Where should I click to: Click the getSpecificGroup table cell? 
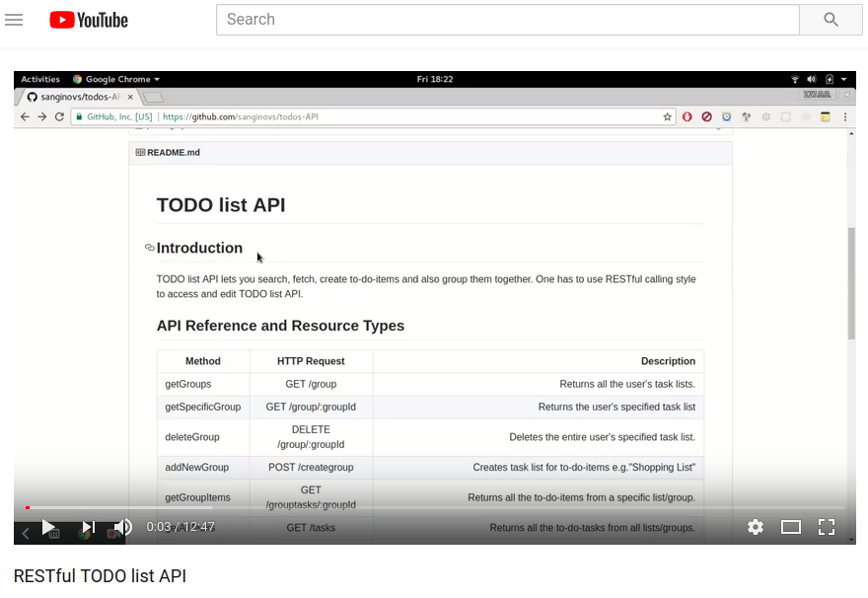coord(204,407)
